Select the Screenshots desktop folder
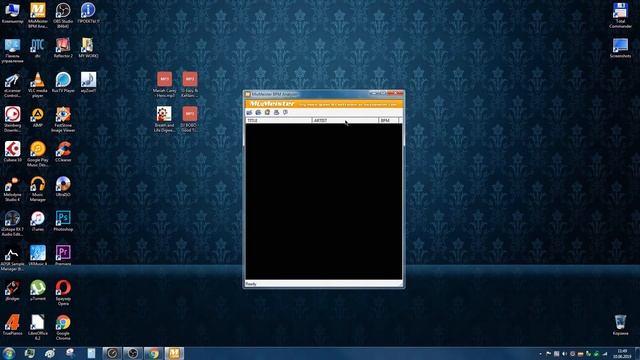This screenshot has height=360, width=640. coord(620,48)
